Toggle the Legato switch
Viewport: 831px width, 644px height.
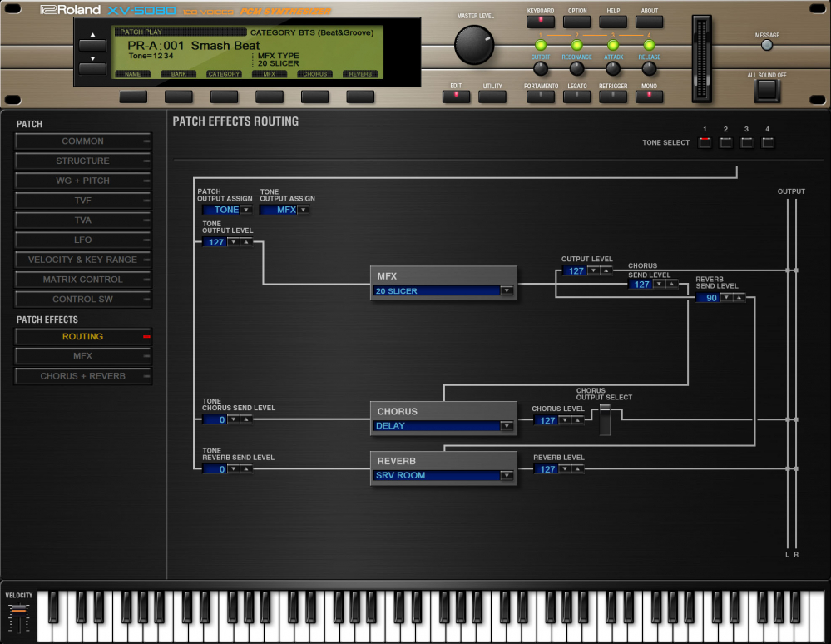coord(576,97)
